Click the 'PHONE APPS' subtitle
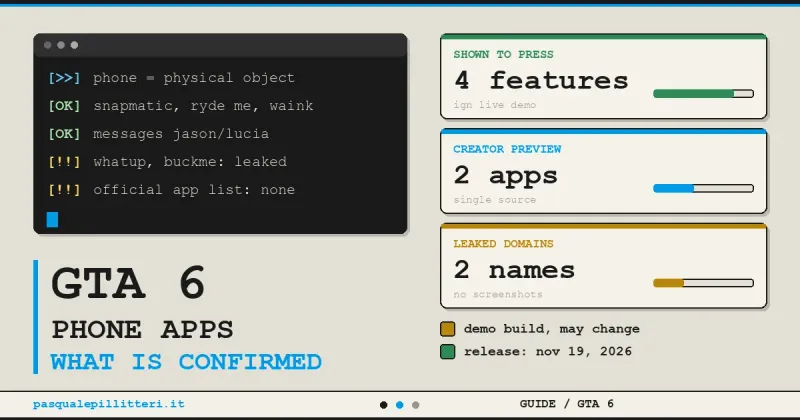This screenshot has height=420, width=800. tap(142, 330)
